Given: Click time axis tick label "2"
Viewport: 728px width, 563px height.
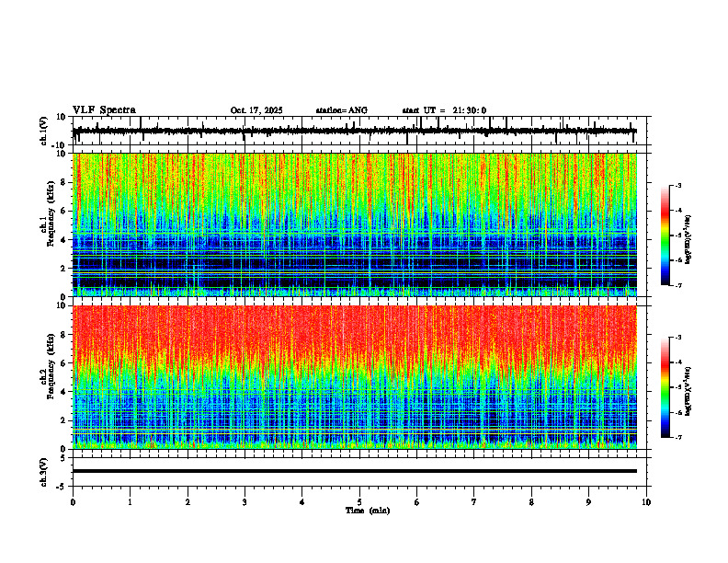Looking at the screenshot, I should 188,502.
